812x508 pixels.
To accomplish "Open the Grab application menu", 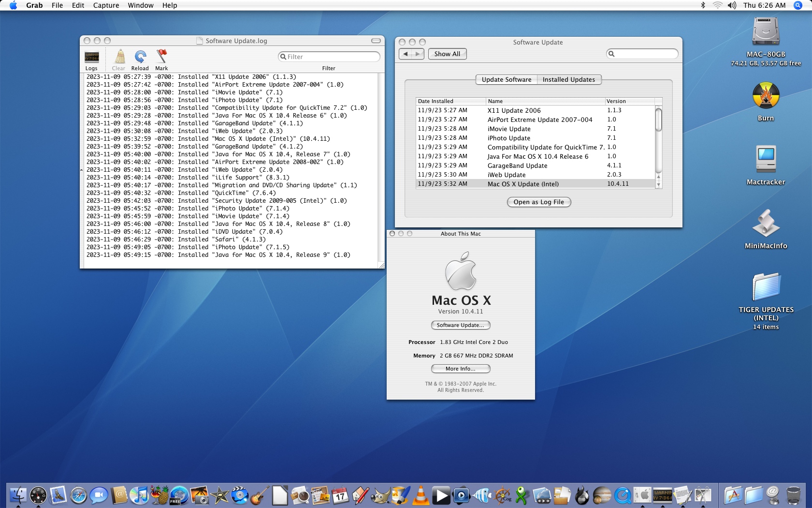I will point(34,5).
